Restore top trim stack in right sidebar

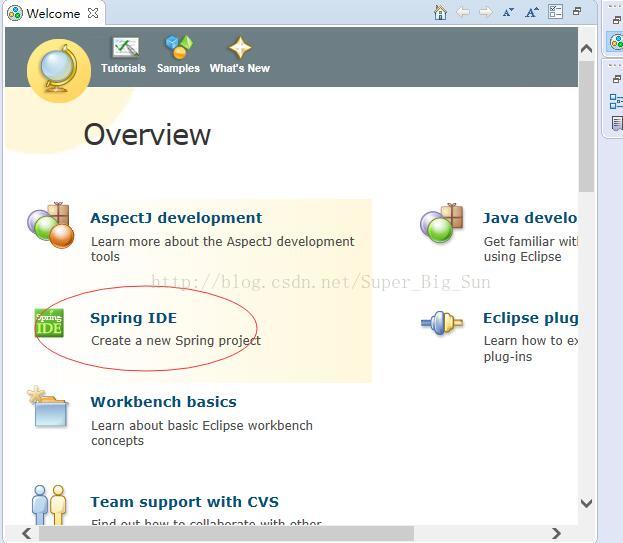click(x=617, y=20)
